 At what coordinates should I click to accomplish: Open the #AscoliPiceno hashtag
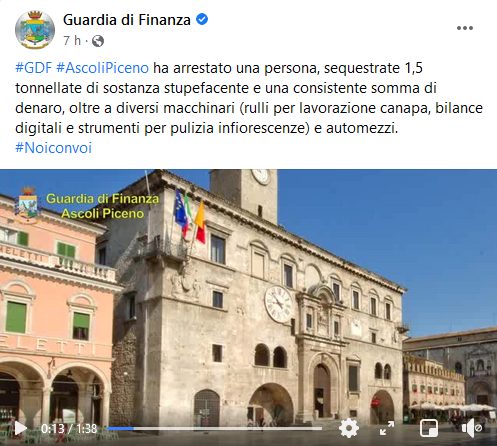click(x=102, y=68)
